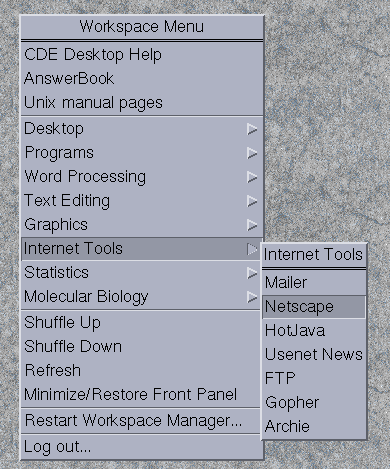Select Log out... entry
Viewport: 390px width, 469px height.
coord(142,447)
